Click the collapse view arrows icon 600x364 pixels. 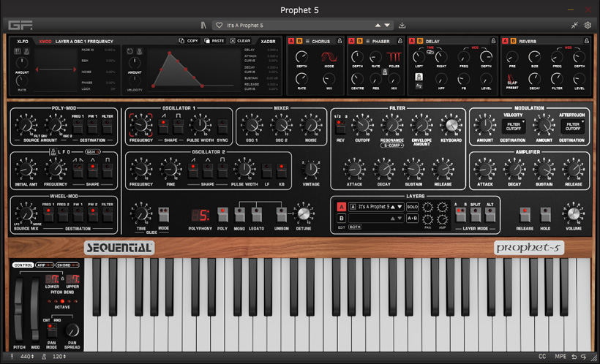click(x=574, y=26)
